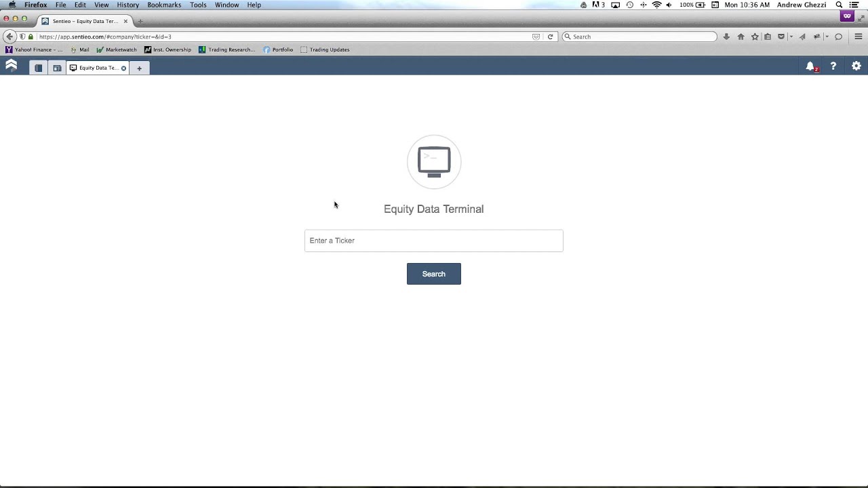The width and height of the screenshot is (868, 488).
Task: Click the Time Machine clock icon
Action: pos(630,5)
